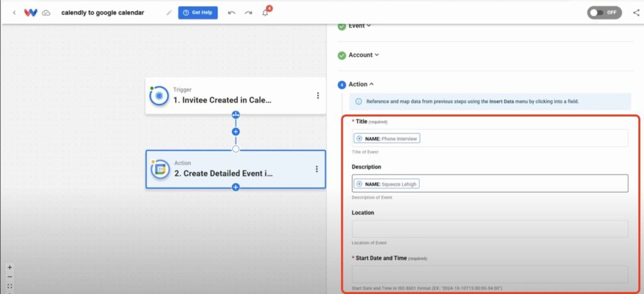Click the 'Description of Event' helper text
Image resolution: width=644 pixels, height=294 pixels.
(372, 198)
